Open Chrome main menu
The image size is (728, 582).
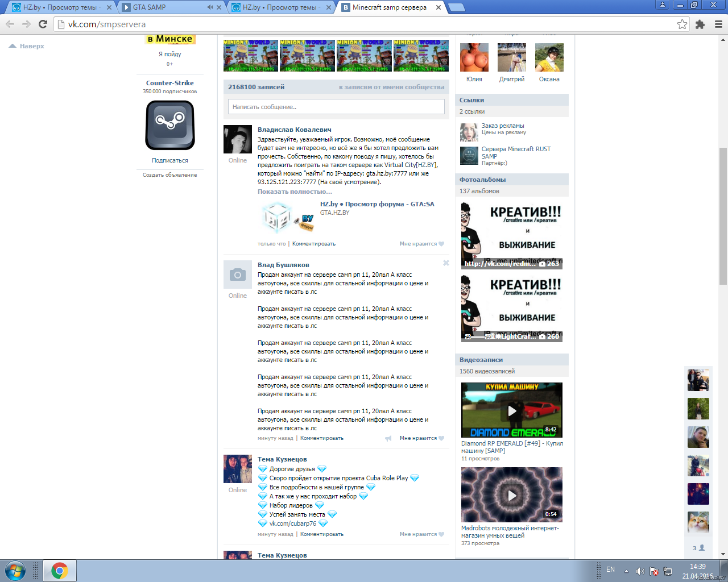[718, 24]
